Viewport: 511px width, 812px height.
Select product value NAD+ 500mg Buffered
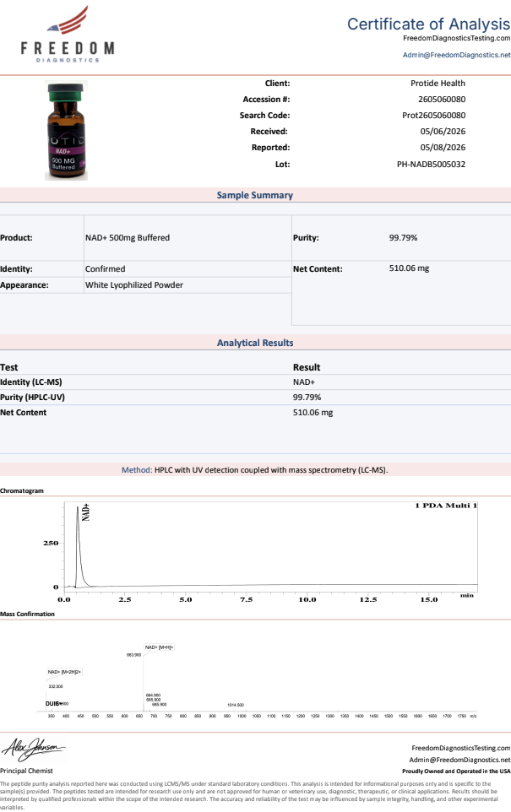point(128,238)
